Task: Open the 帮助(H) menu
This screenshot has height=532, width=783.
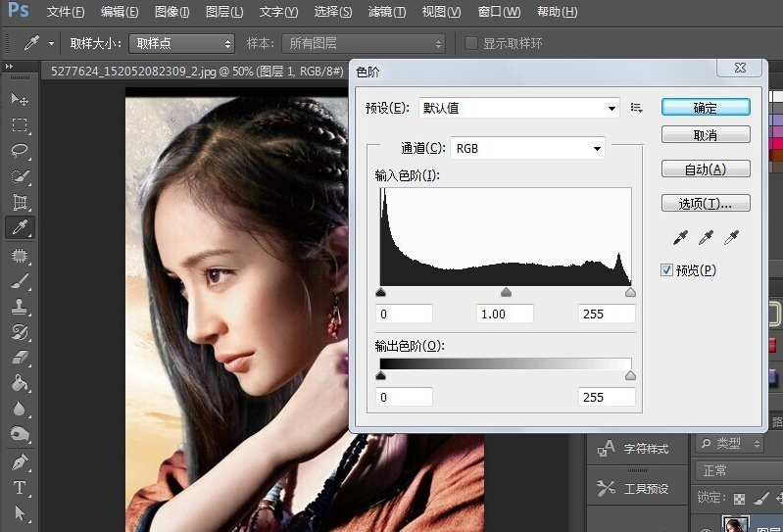Action: click(x=557, y=12)
